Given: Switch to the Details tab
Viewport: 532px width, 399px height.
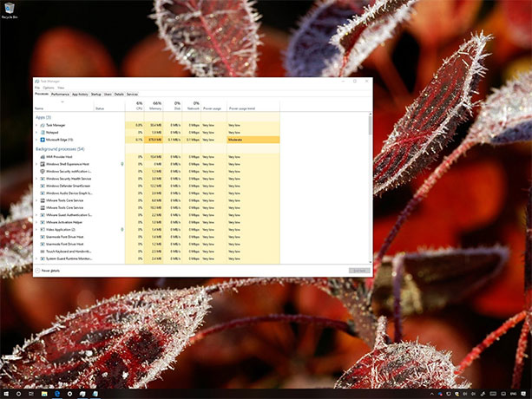Looking at the screenshot, I should pyautogui.click(x=119, y=95).
